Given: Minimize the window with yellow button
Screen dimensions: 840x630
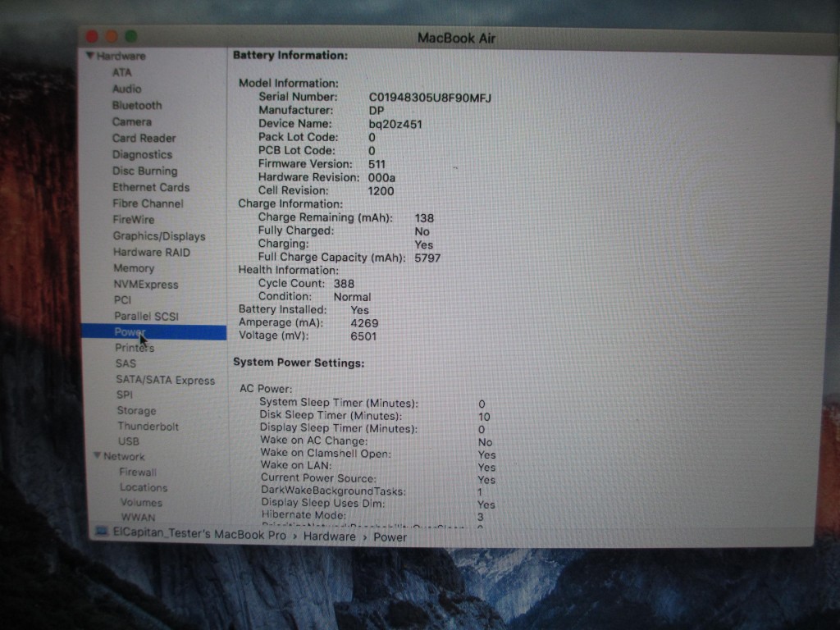Looking at the screenshot, I should (112, 36).
